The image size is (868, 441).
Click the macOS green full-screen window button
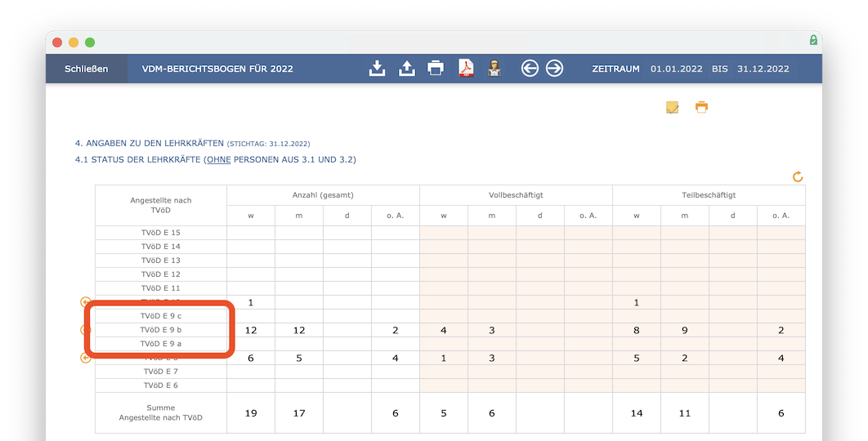click(90, 42)
